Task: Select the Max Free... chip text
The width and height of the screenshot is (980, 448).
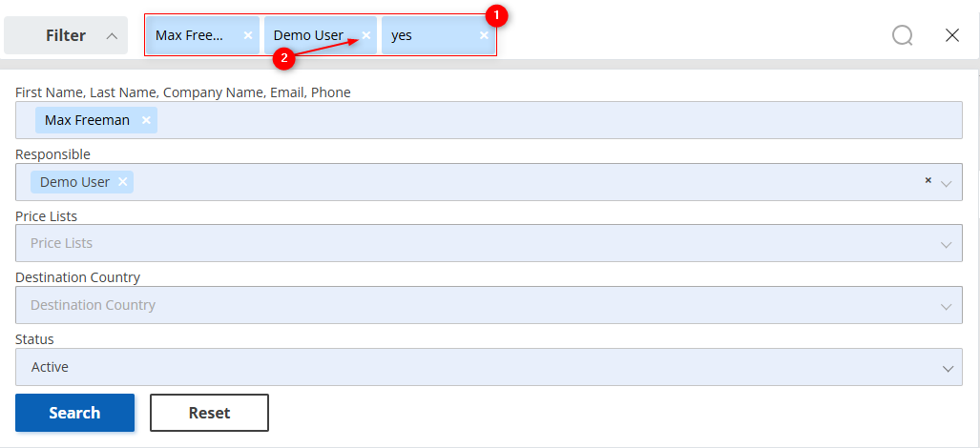Action: coord(189,35)
